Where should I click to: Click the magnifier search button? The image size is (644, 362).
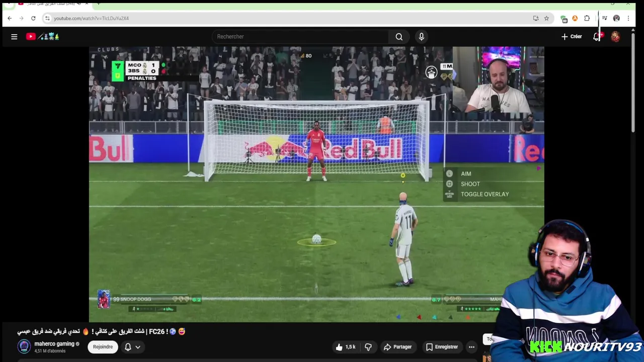399,37
